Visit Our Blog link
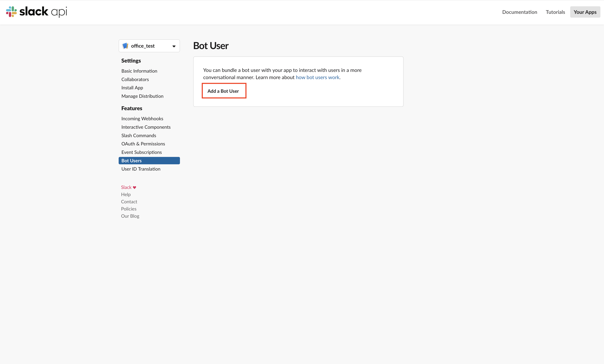Screen dimensions: 604x364 coord(130,216)
